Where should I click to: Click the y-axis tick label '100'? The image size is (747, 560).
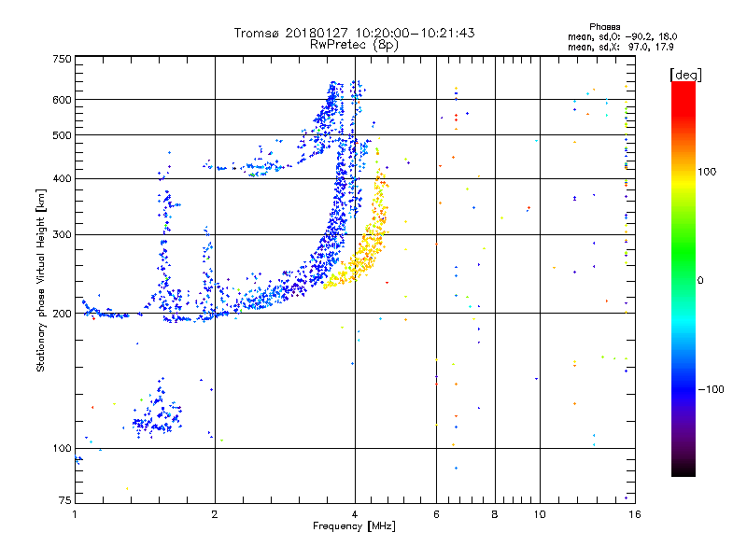[62, 448]
